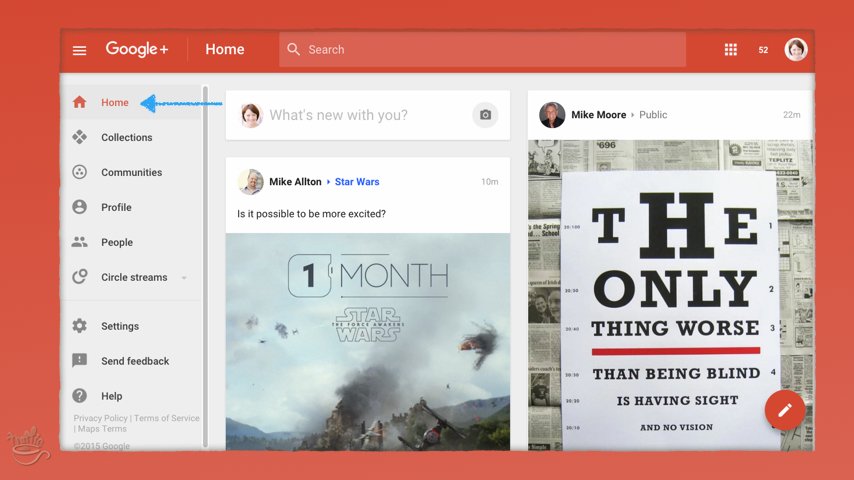Open the 52 notifications counter
854x480 pixels.
(x=763, y=50)
